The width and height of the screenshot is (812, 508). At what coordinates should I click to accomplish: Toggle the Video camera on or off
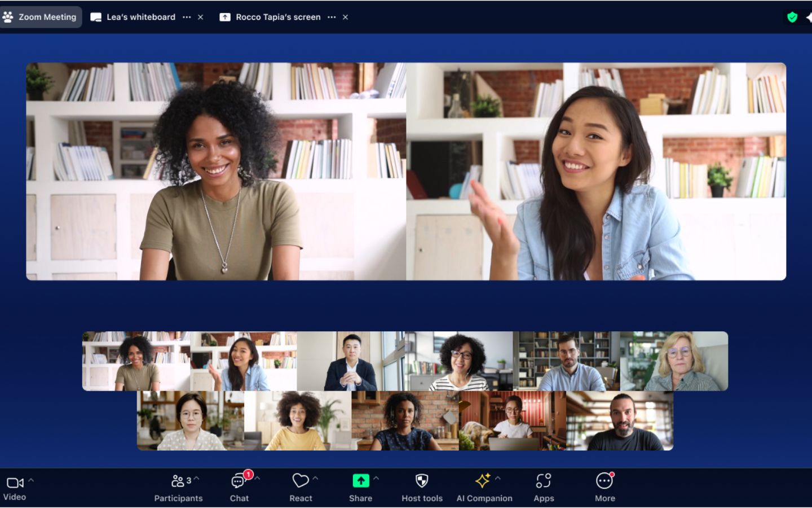click(15, 483)
